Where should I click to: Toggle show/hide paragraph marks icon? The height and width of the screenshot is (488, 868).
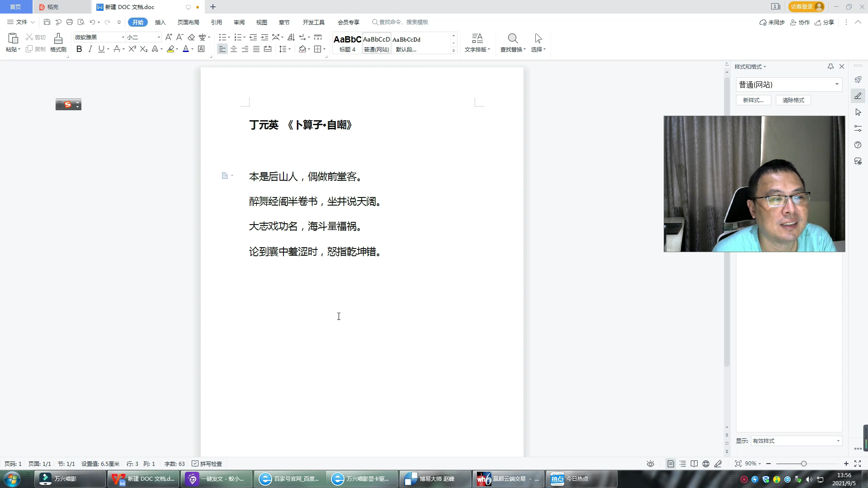click(302, 37)
